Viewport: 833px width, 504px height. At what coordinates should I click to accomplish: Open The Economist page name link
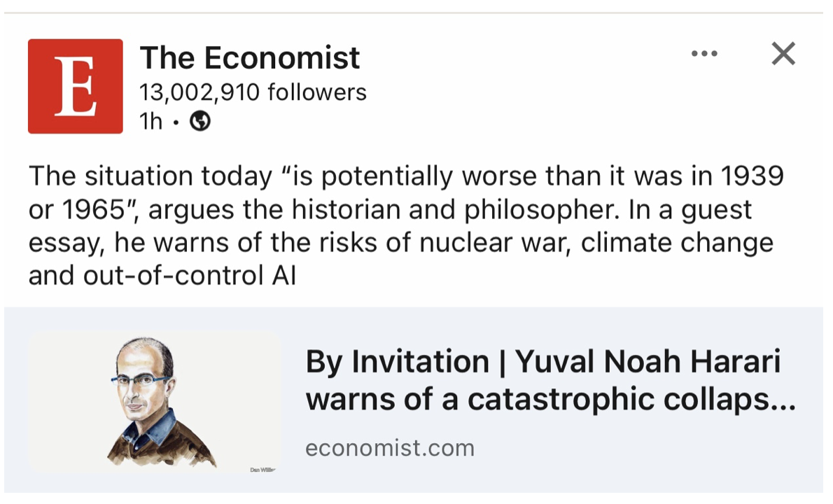[x=250, y=57]
